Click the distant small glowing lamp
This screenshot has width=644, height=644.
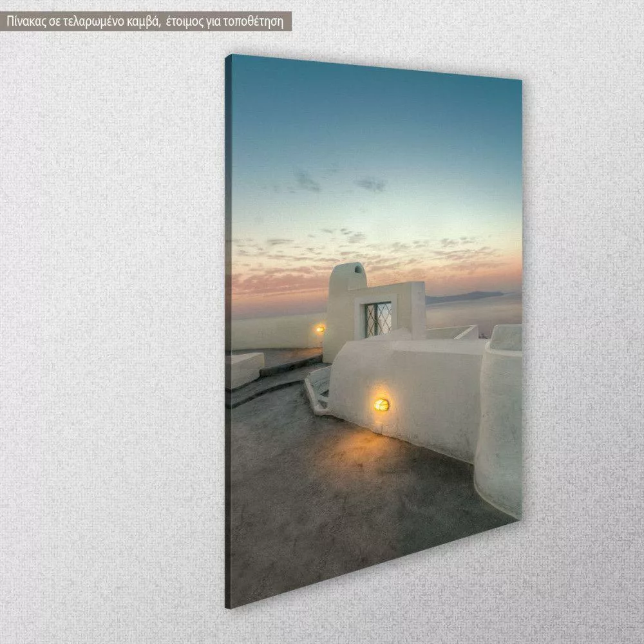pyautogui.click(x=319, y=328)
